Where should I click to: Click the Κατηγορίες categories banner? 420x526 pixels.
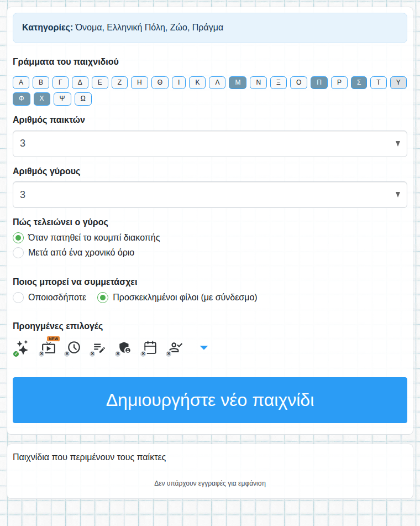click(210, 28)
